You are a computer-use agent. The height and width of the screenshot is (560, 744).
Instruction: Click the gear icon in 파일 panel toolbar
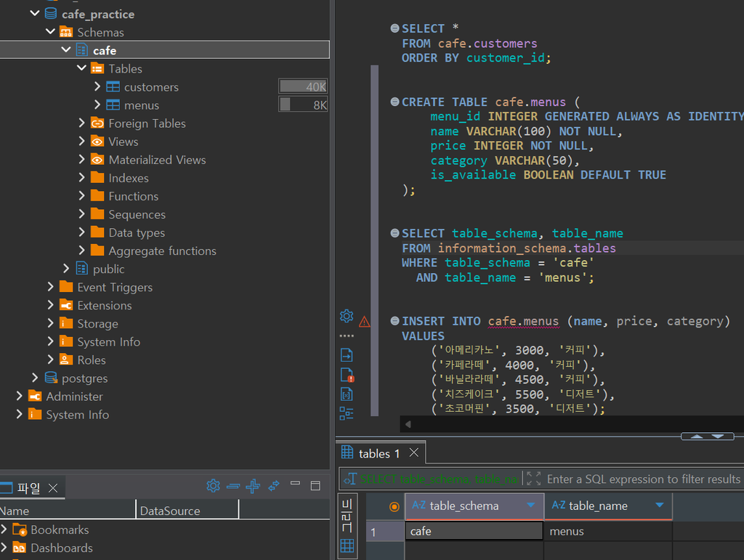pyautogui.click(x=213, y=486)
